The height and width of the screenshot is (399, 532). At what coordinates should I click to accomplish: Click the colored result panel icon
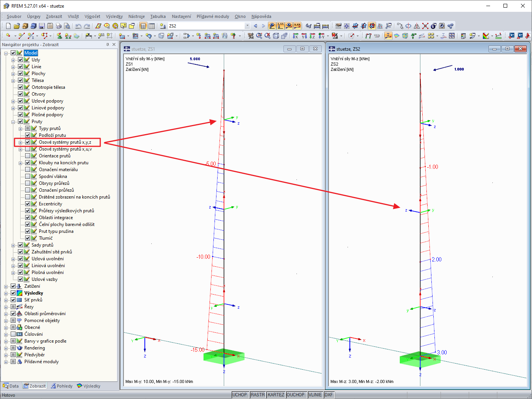coord(486,36)
